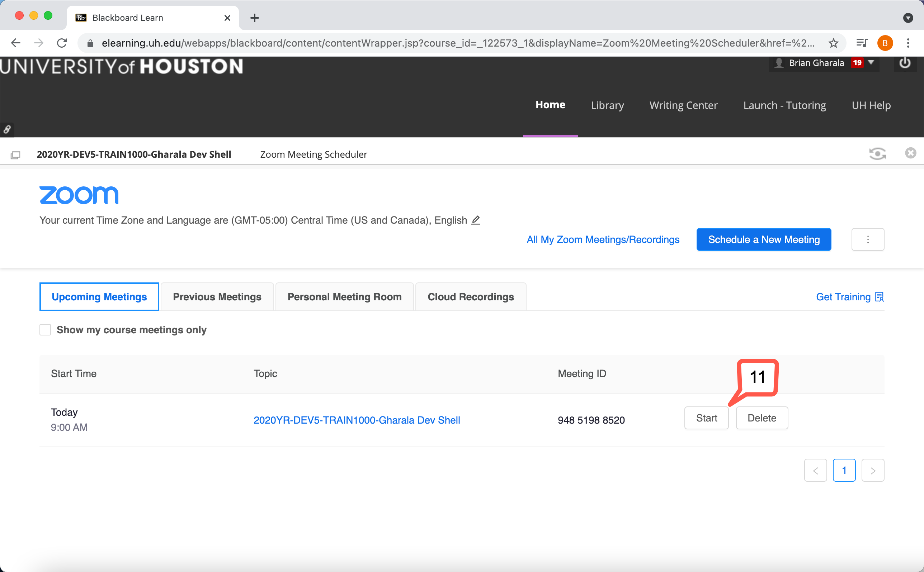This screenshot has width=924, height=572.
Task: Click the University of Houston logo
Action: pos(122,67)
